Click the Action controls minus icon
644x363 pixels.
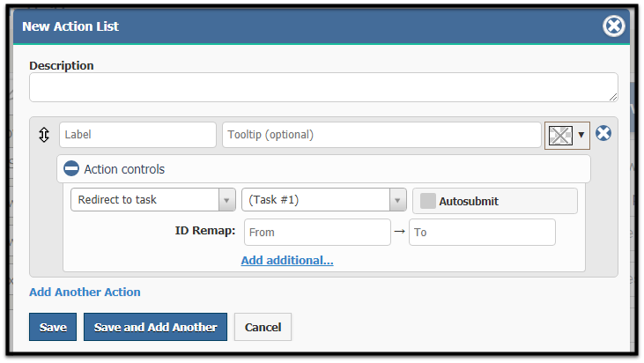click(x=71, y=168)
